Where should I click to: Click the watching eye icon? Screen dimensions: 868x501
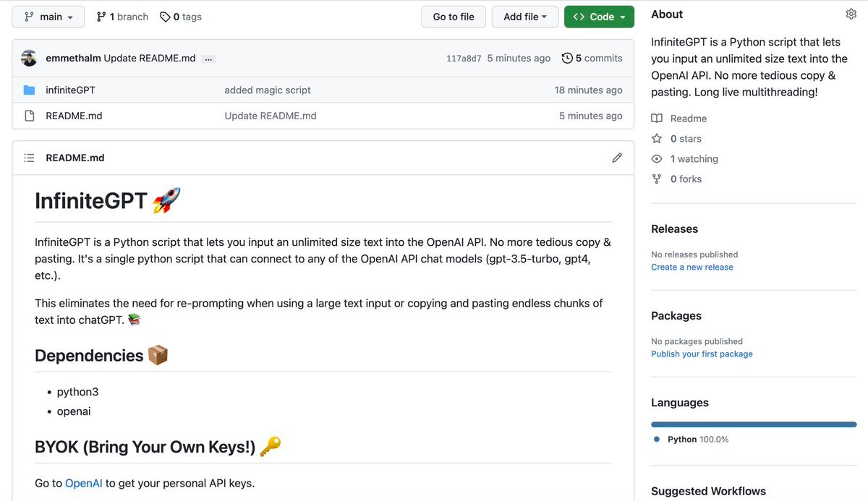[657, 159]
